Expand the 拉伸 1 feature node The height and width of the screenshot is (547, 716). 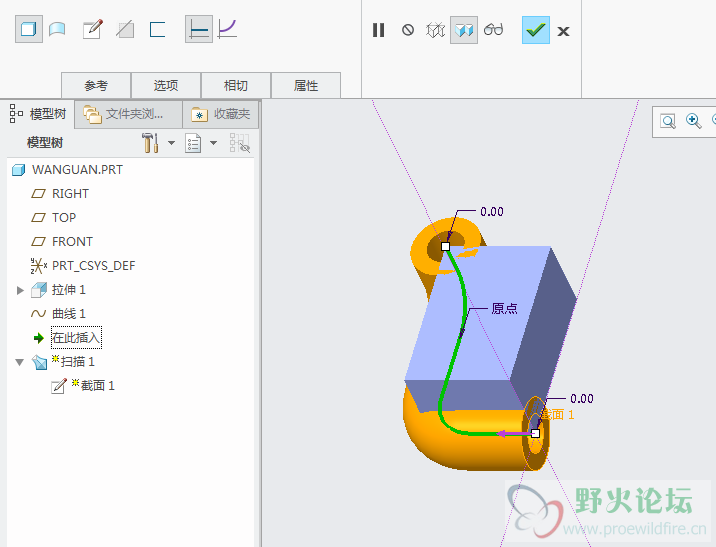tap(20, 290)
